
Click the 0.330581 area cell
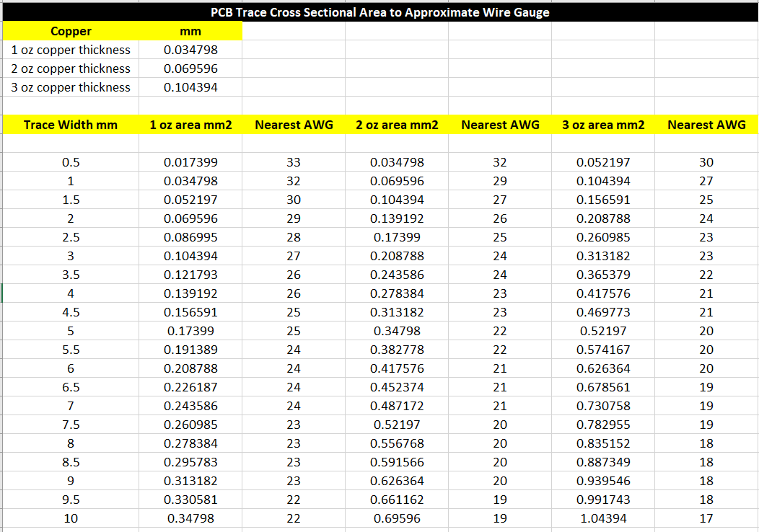190,500
